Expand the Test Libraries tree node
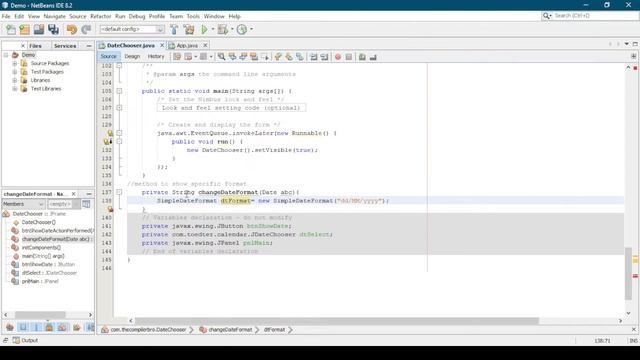The width and height of the screenshot is (640, 360). pyautogui.click(x=15, y=89)
